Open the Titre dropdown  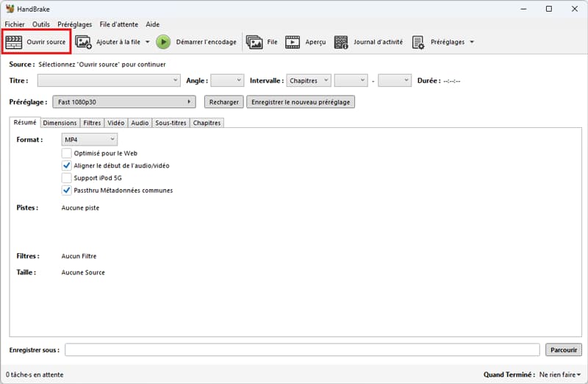pos(109,80)
